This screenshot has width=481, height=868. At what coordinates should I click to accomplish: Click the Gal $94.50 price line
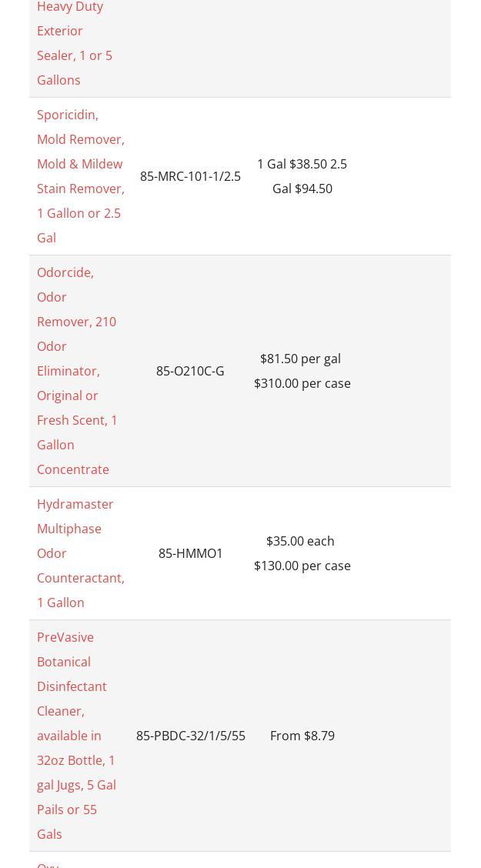tap(302, 189)
